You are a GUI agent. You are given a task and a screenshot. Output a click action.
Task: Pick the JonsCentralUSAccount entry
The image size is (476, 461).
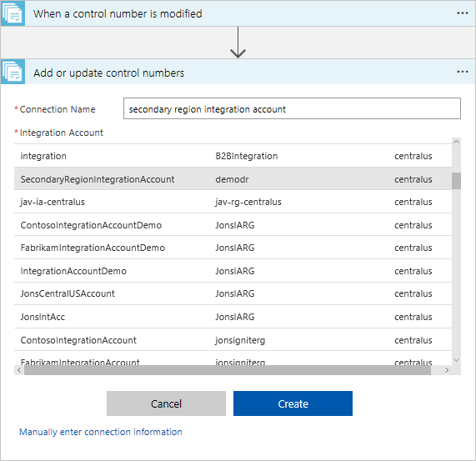coord(233,293)
